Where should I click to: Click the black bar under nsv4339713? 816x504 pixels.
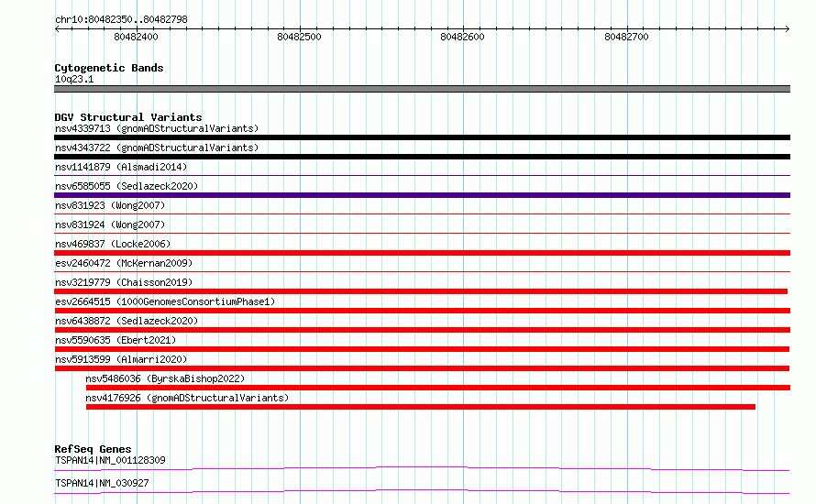click(422, 137)
